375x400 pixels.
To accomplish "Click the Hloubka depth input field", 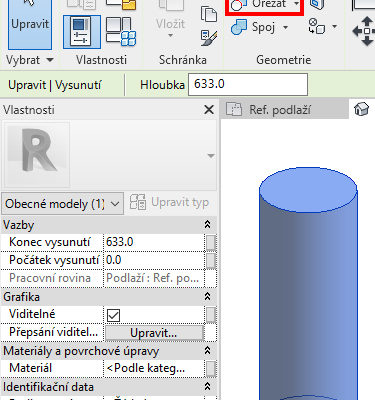I will (x=248, y=85).
